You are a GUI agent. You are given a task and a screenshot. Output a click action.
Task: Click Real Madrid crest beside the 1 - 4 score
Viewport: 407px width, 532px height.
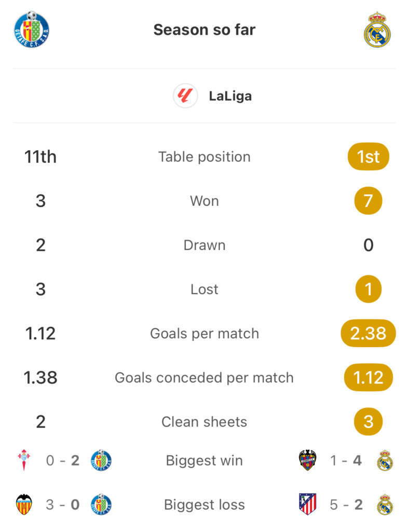[x=385, y=461]
